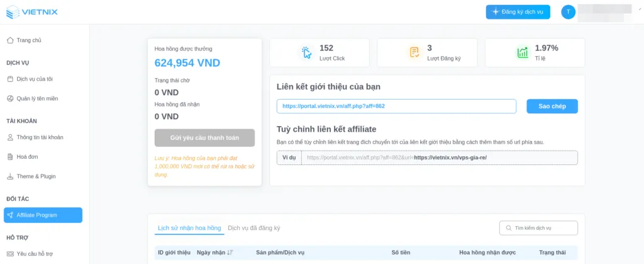Click the Lượt Đăng ký document icon
The width and height of the screenshot is (644, 264).
tap(414, 53)
